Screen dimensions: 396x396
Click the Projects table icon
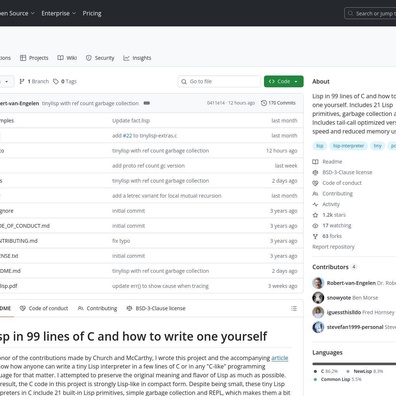coord(23,58)
